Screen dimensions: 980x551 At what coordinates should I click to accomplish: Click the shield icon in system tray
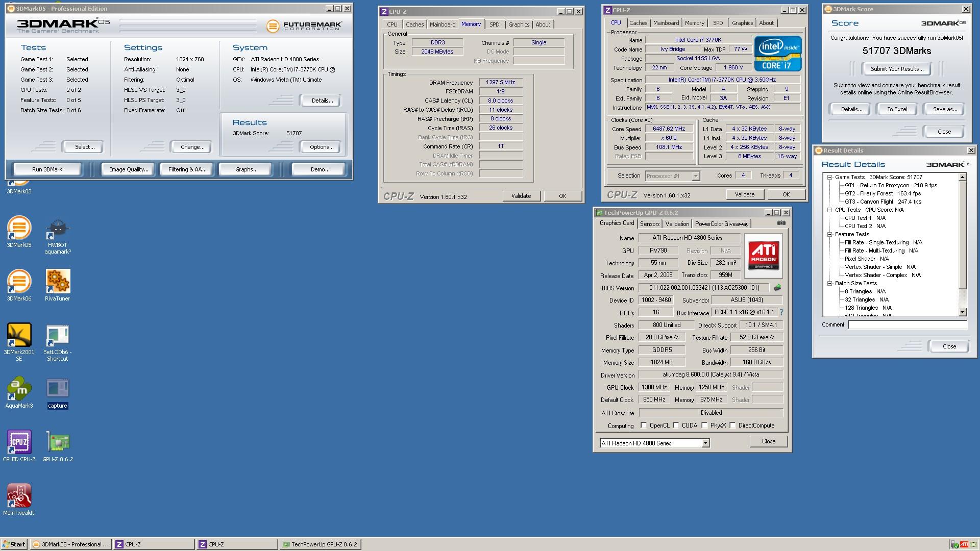954,544
